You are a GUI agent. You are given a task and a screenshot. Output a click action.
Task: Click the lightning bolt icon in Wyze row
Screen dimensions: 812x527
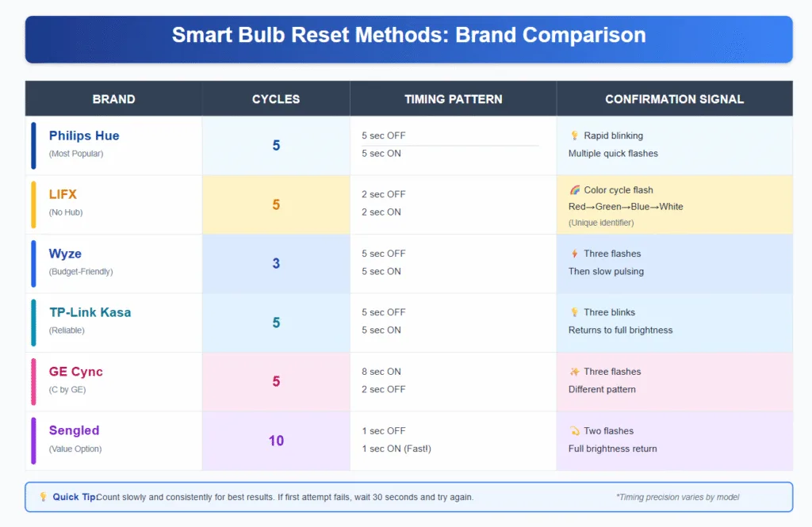click(x=573, y=253)
